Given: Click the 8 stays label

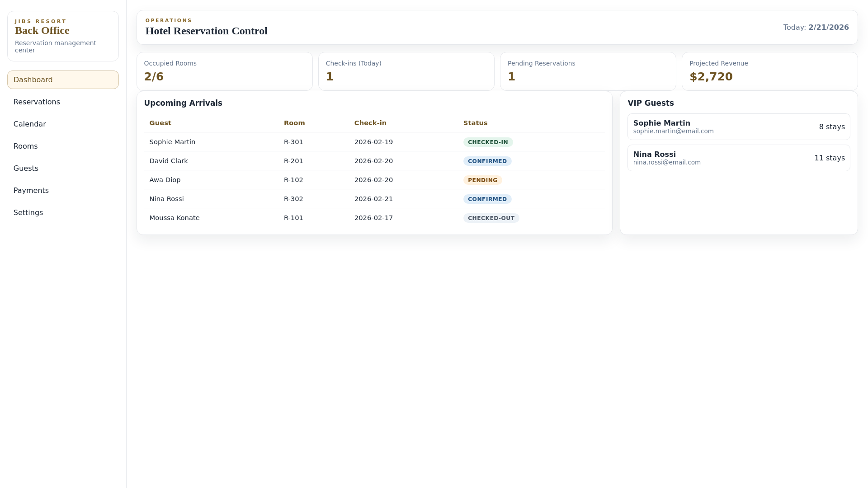Looking at the screenshot, I should [832, 127].
